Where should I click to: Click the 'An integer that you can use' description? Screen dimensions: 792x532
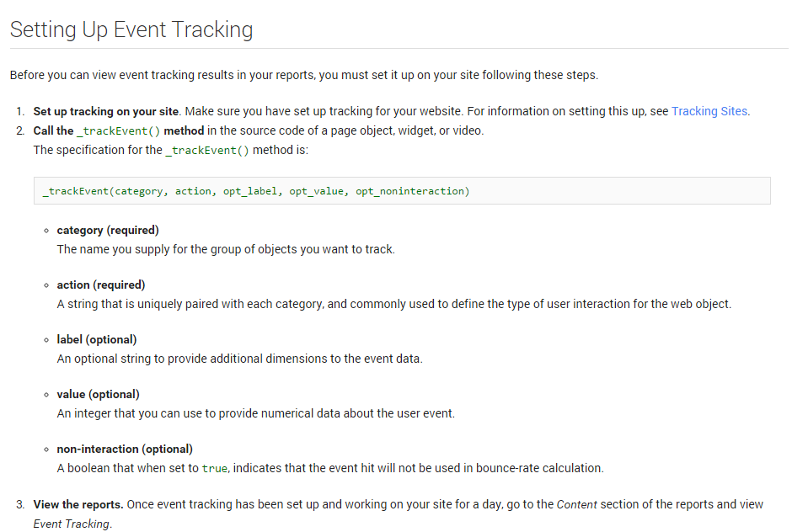256,413
